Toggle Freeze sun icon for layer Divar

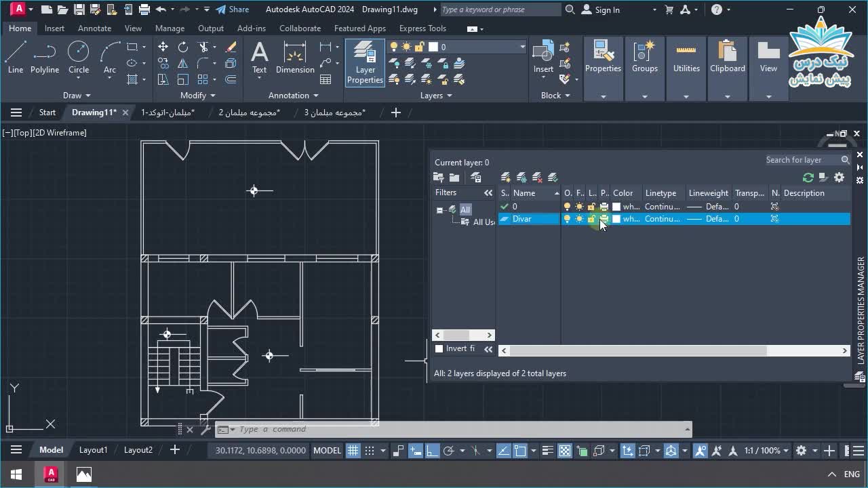point(579,219)
